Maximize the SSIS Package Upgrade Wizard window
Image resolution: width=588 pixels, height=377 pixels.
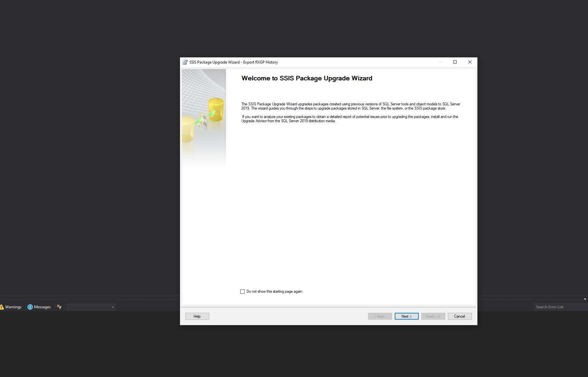click(x=455, y=62)
